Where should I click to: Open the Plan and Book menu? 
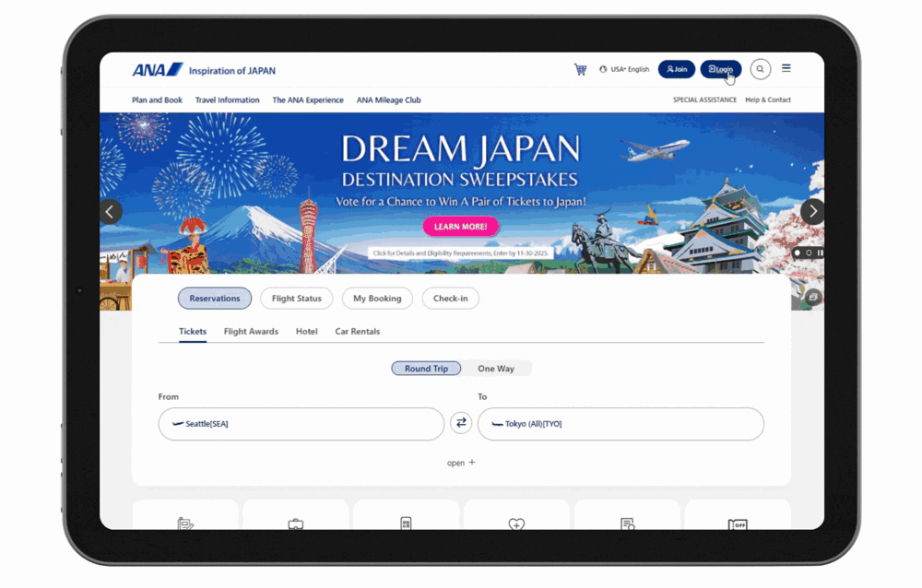157,100
